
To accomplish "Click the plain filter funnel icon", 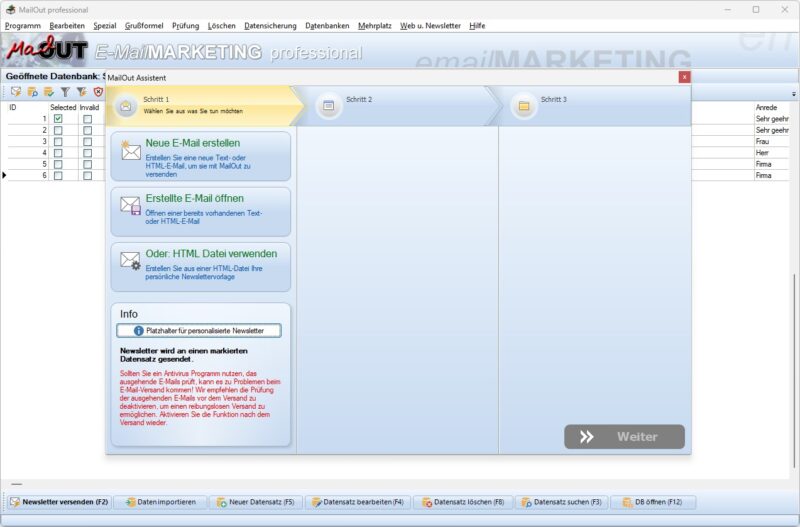I will [x=65, y=92].
